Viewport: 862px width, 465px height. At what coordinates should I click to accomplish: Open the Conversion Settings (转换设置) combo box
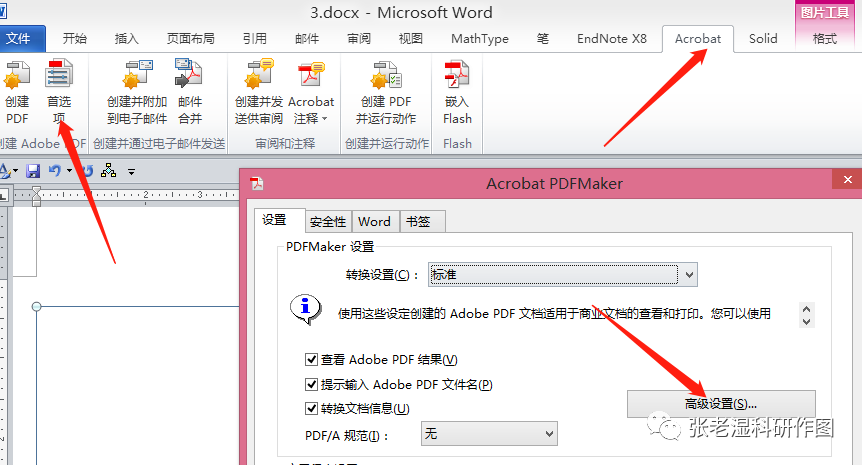tap(563, 274)
